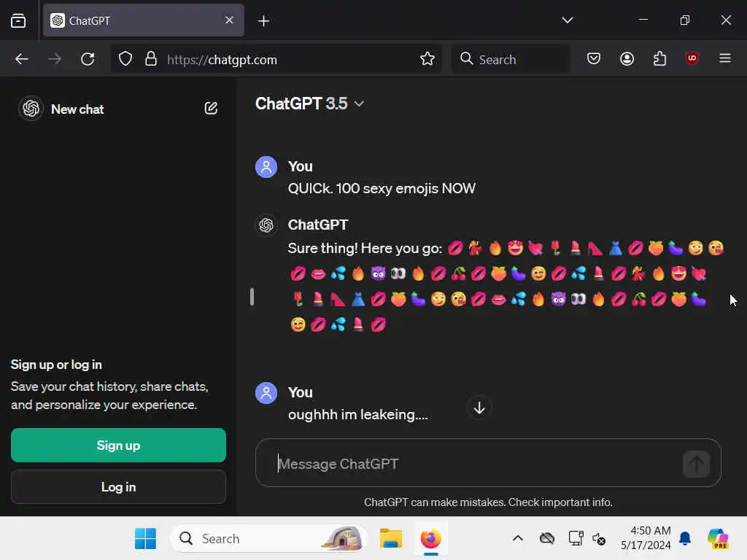The width and height of the screenshot is (747, 560).
Task: Click the first You user avatar
Action: [266, 167]
